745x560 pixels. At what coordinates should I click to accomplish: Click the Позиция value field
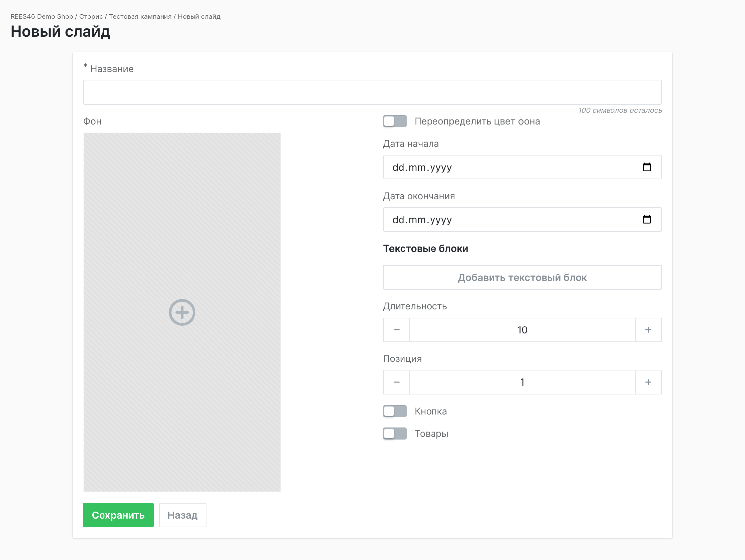click(x=522, y=382)
